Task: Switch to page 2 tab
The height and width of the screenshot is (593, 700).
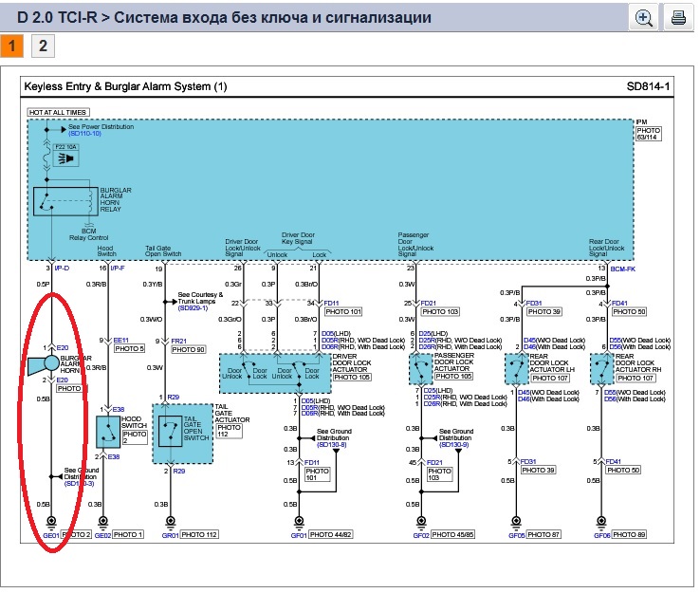Action: [x=42, y=46]
